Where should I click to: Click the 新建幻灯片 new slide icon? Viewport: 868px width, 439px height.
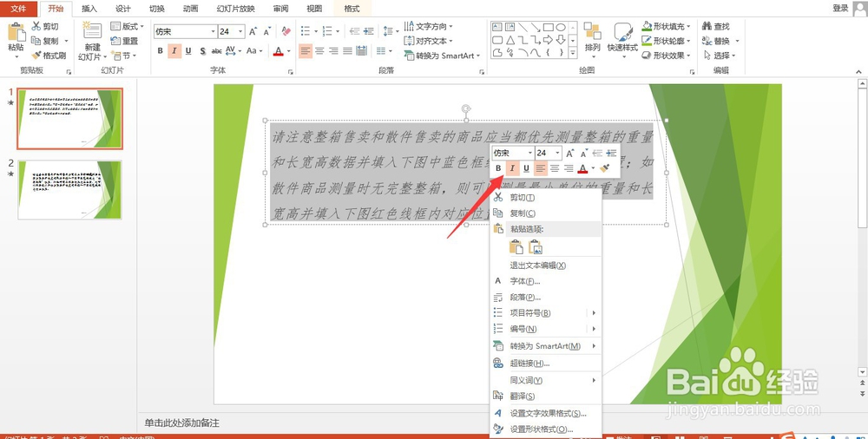[92, 31]
